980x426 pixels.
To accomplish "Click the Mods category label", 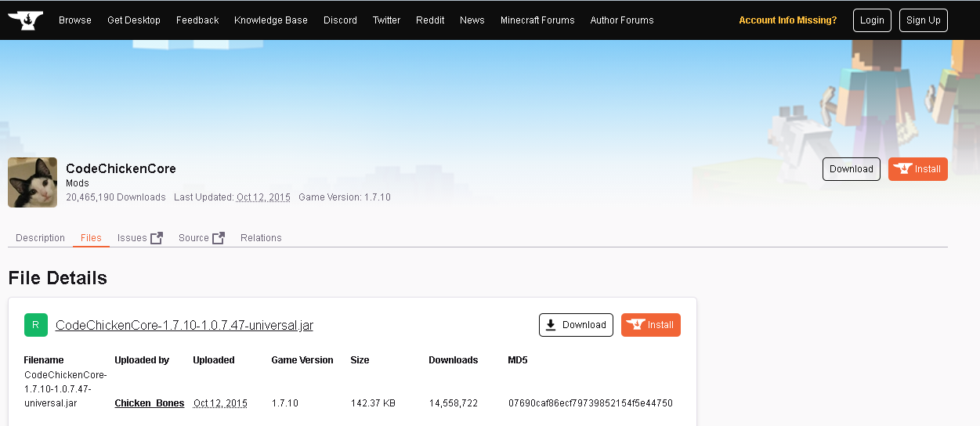I will coord(78,183).
